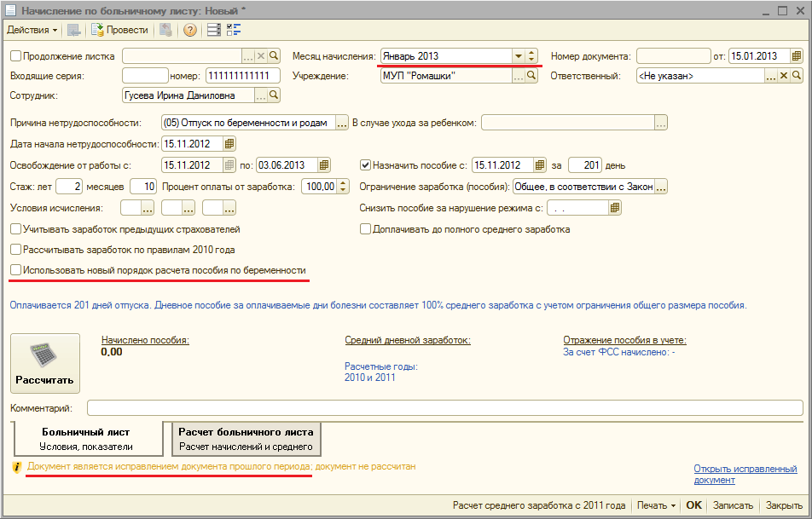Switch to Расчет больничного листа tab
812x519 pixels.
click(x=245, y=439)
